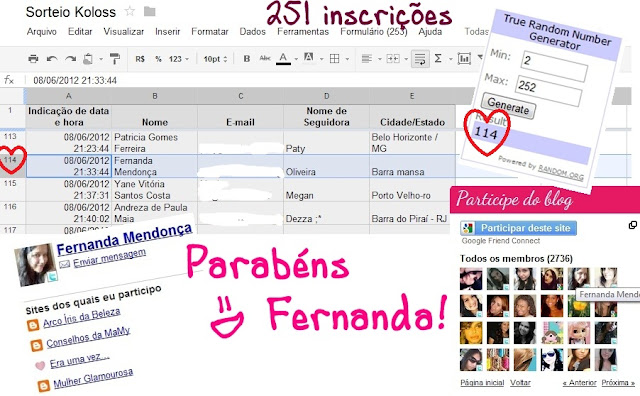This screenshot has width=640, height=396.
Task: Click the horizontal align icon
Action: (367, 59)
